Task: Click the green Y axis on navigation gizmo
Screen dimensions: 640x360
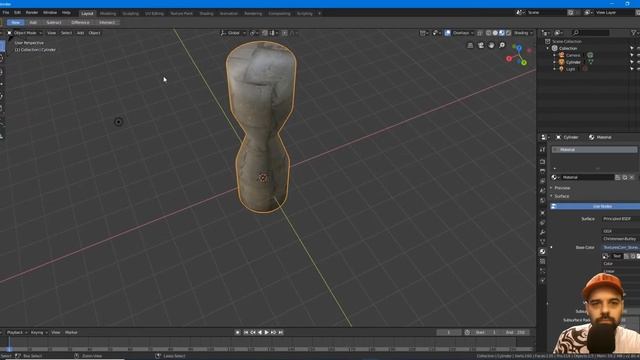Action: tap(524, 63)
